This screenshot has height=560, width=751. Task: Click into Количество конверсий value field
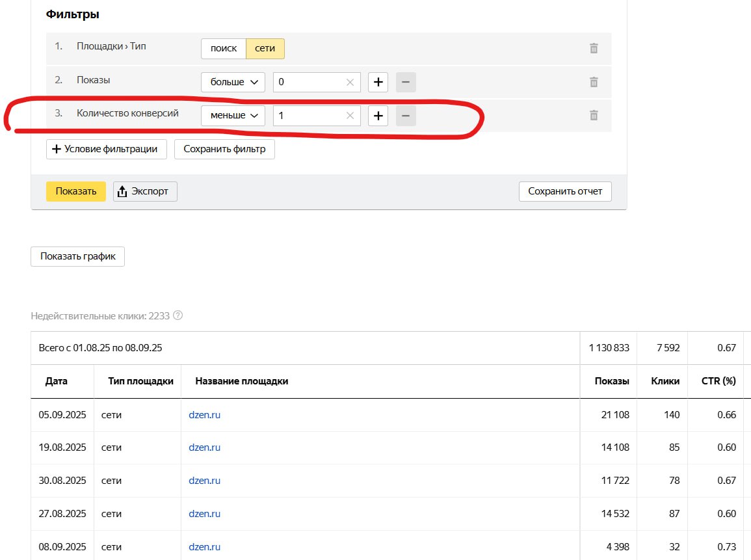(309, 116)
